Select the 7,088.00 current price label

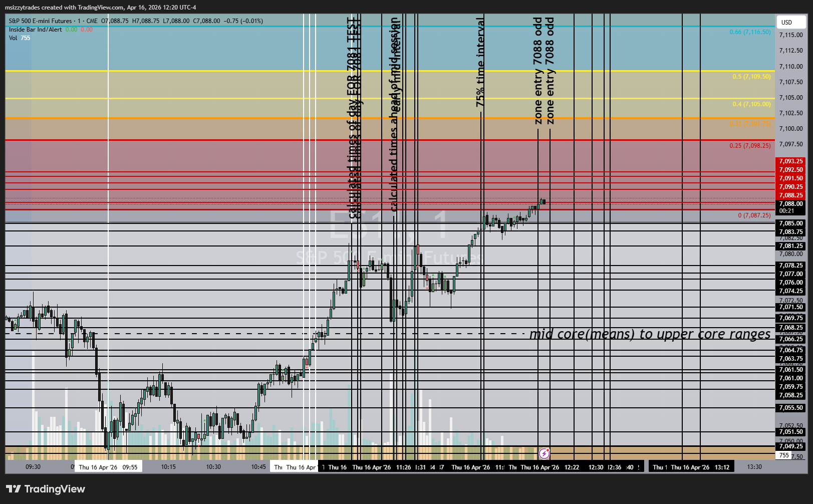(790, 204)
